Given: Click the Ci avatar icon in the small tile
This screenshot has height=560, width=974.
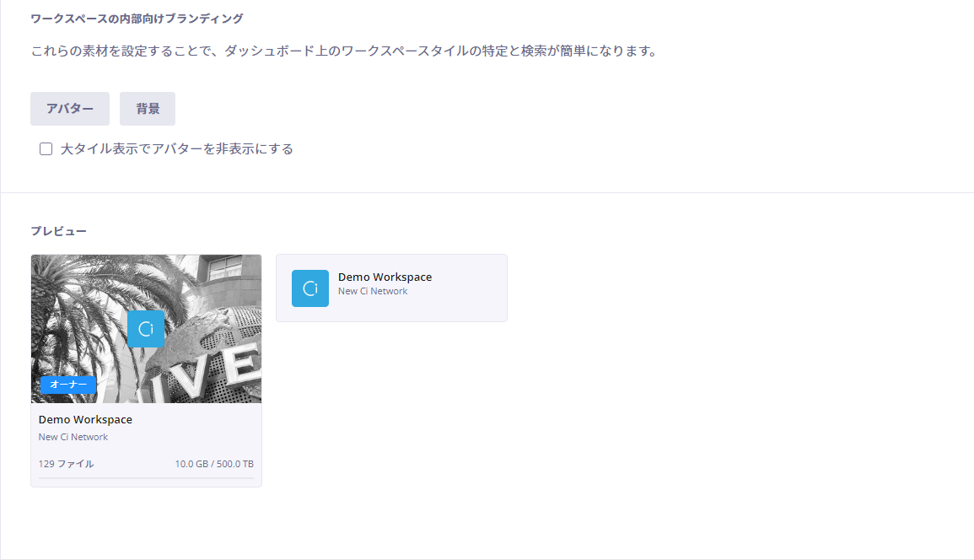Looking at the screenshot, I should (x=310, y=288).
